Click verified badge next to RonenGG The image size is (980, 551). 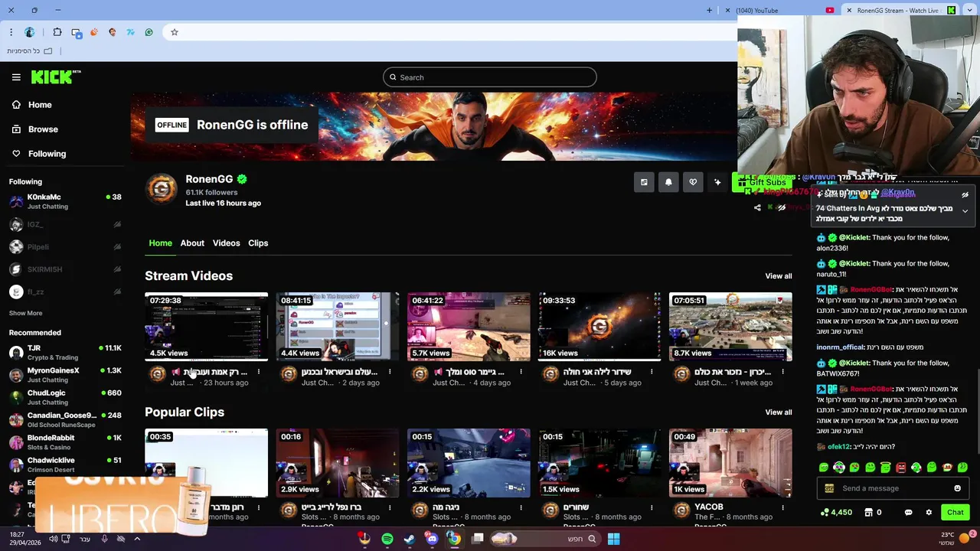[242, 179]
